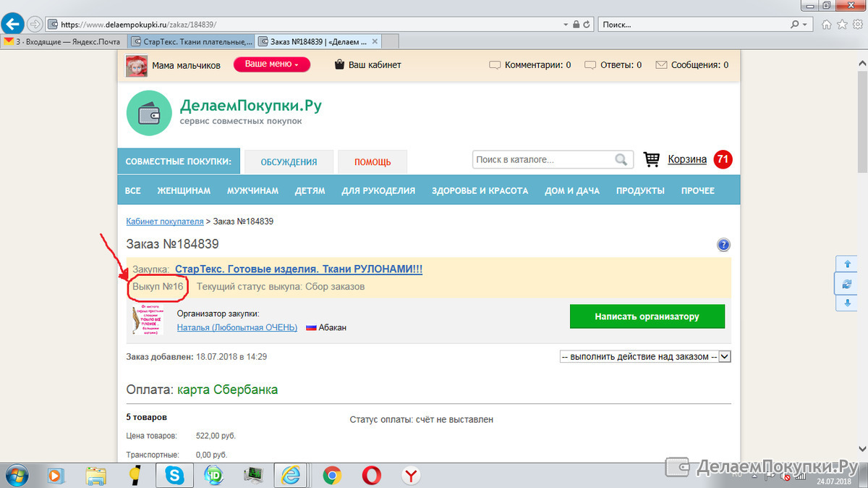Switch to Яндекс.Почта browser tab
The height and width of the screenshot is (488, 868).
click(63, 41)
